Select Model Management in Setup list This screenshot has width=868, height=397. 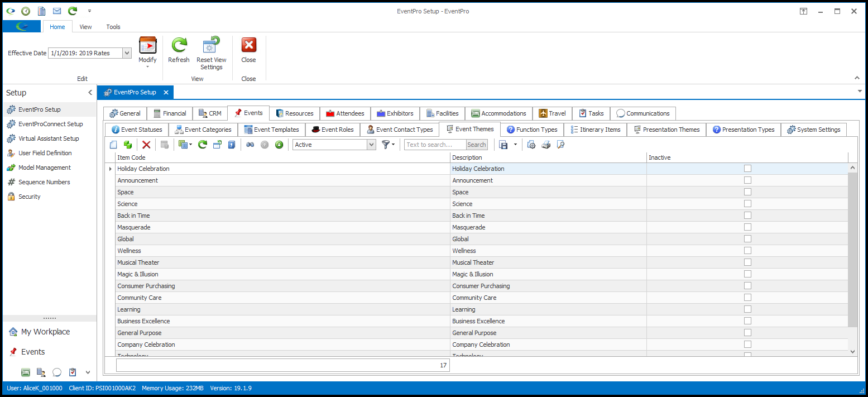coord(50,168)
